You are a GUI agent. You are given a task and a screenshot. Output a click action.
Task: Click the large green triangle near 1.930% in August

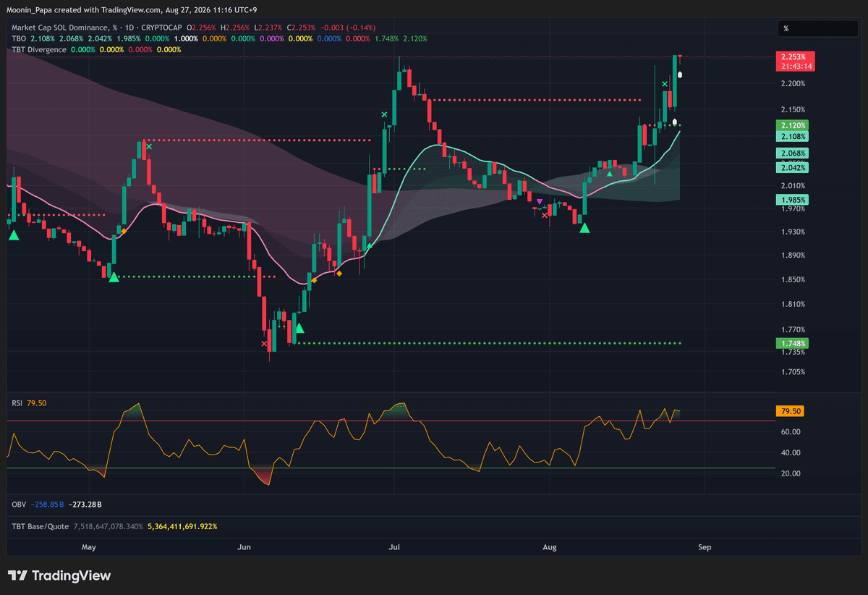pyautogui.click(x=584, y=228)
